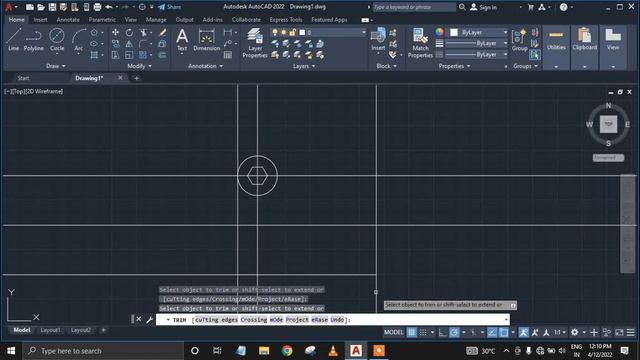The width and height of the screenshot is (640, 360).
Task: Activate the Offset tool
Action: 162,55
